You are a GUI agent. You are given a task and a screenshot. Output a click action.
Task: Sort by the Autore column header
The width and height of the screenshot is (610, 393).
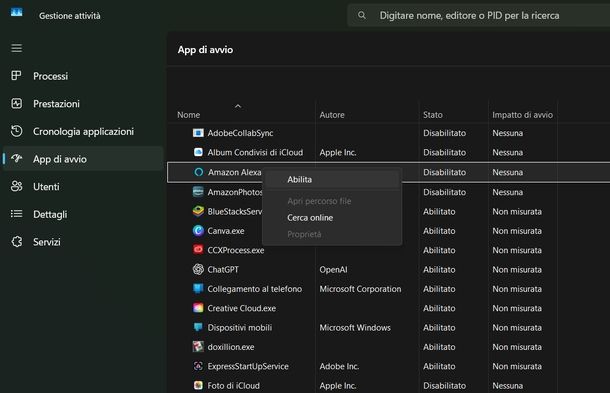point(332,115)
